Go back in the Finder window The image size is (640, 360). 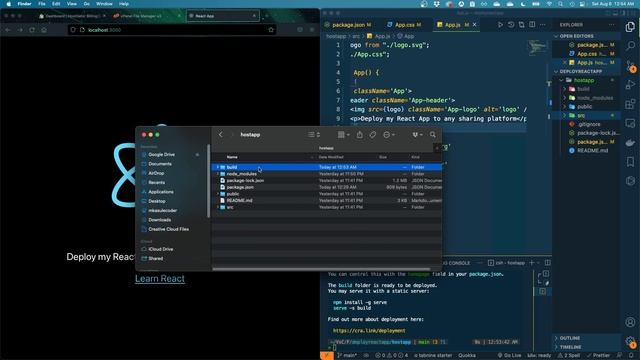(x=220, y=134)
